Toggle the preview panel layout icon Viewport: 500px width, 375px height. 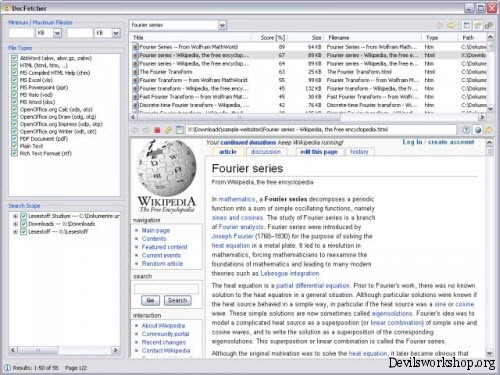[x=466, y=25]
